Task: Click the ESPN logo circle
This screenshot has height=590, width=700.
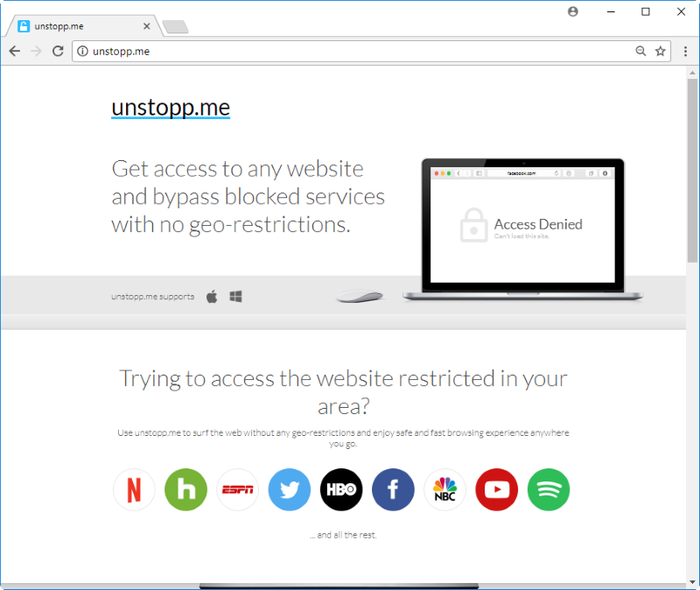Action: (x=237, y=489)
